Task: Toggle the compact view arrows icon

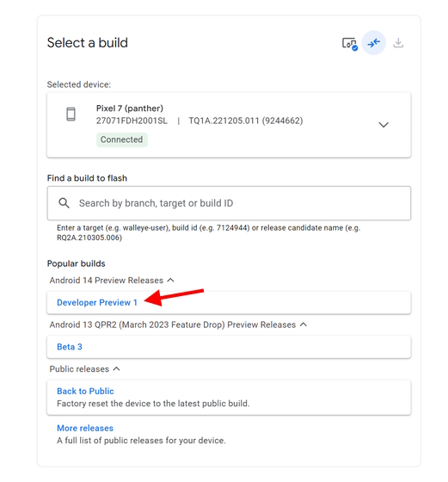Action: 373,43
